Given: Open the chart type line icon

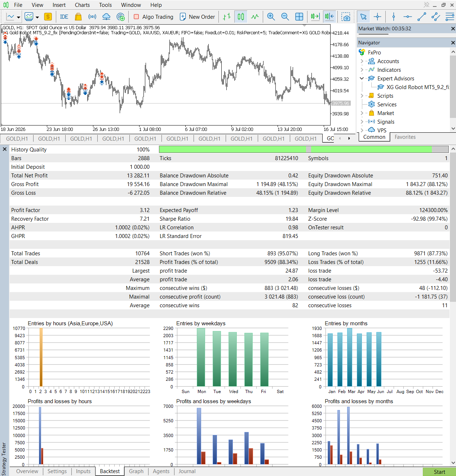Looking at the screenshot, I should [x=10, y=17].
